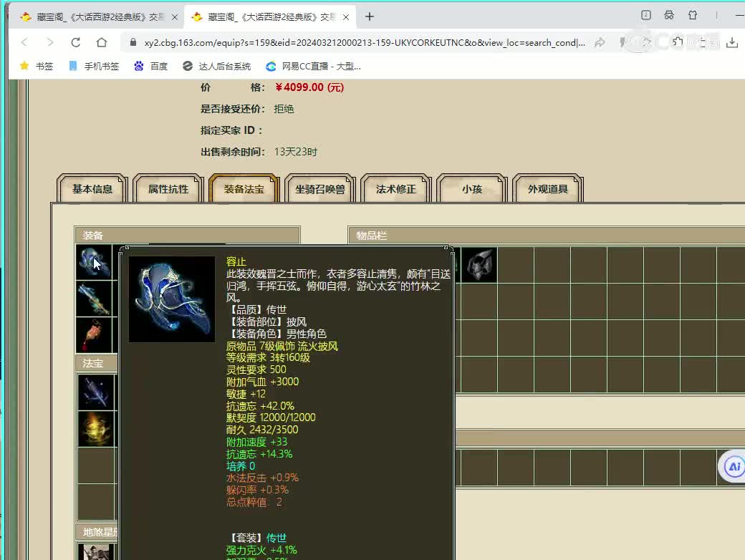This screenshot has width=745, height=560.
Task: Open the 属性抗性 tab
Action: coord(168,189)
